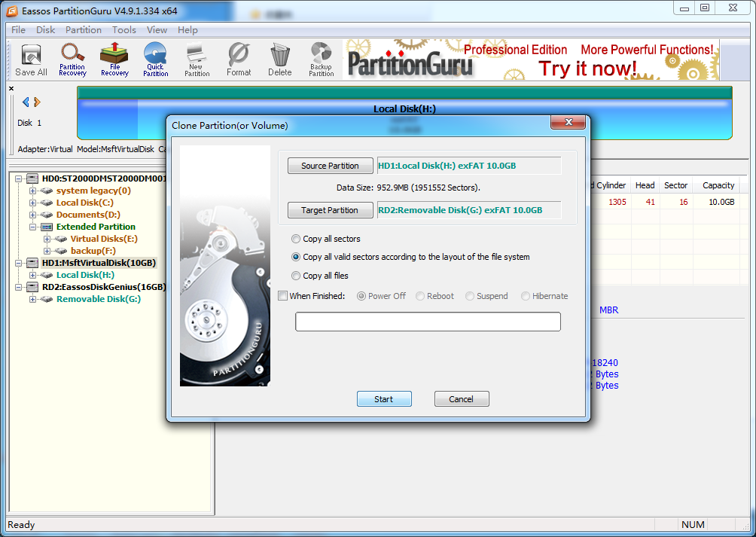
Task: Cancel the Clone Partition dialog
Action: tap(462, 399)
